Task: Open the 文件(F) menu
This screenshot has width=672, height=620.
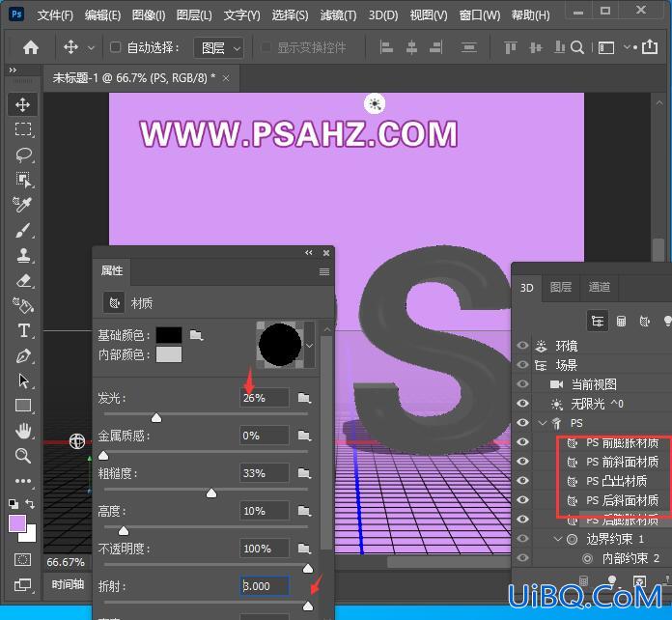Action: (x=55, y=15)
